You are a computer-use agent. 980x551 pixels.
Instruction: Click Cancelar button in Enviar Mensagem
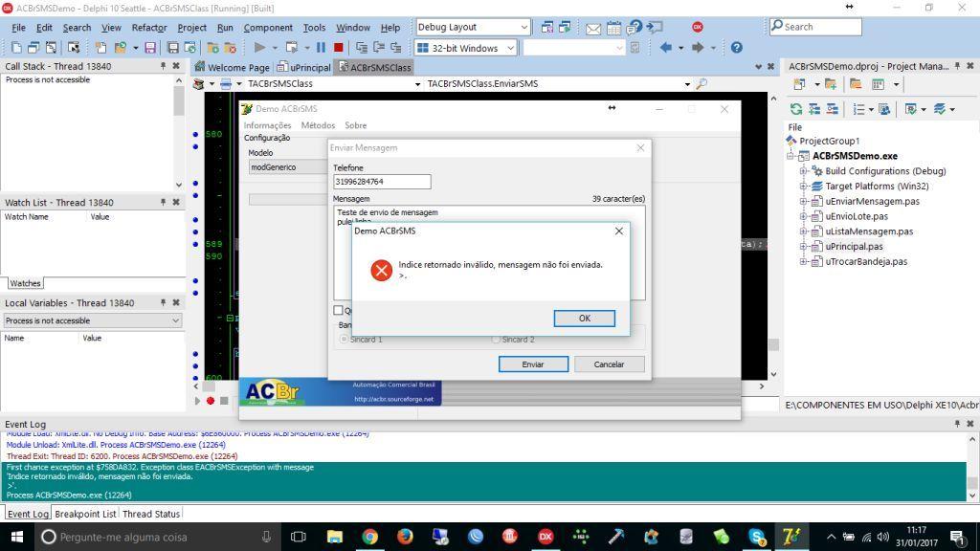609,364
